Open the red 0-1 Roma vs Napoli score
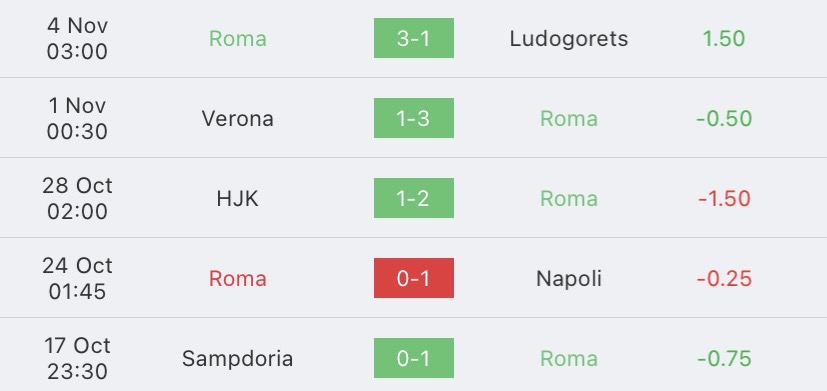 click(414, 278)
